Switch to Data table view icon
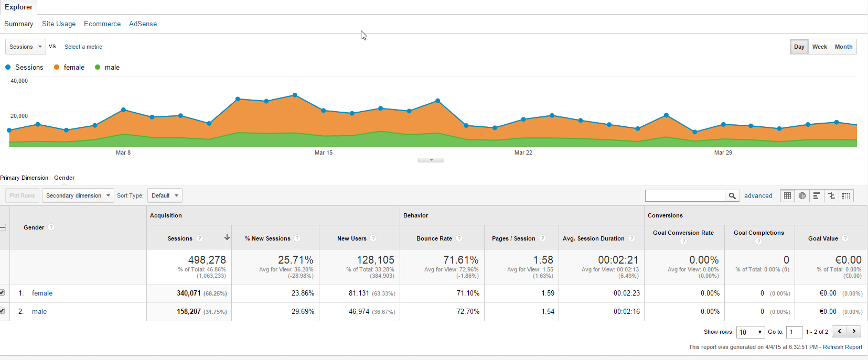 [x=787, y=195]
